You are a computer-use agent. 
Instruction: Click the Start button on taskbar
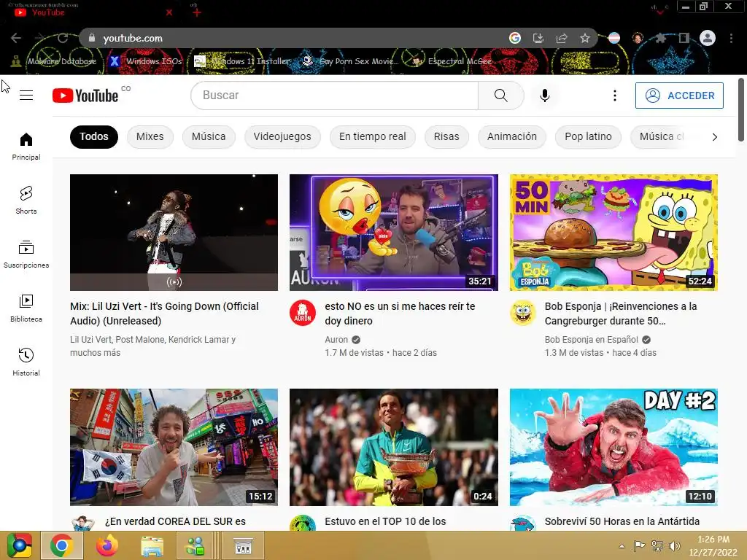coord(19,545)
